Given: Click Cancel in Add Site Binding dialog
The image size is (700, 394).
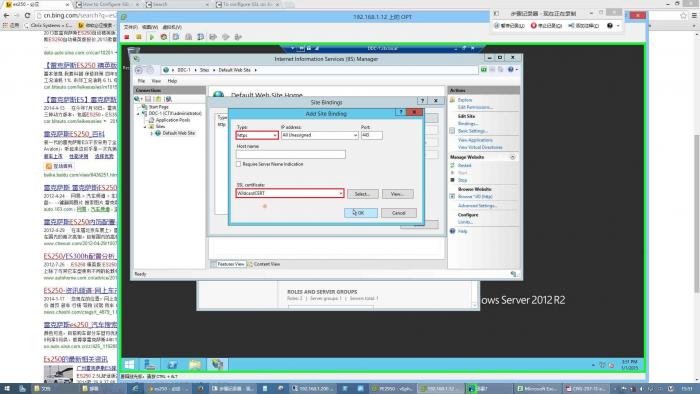Looking at the screenshot, I should pyautogui.click(x=399, y=213).
